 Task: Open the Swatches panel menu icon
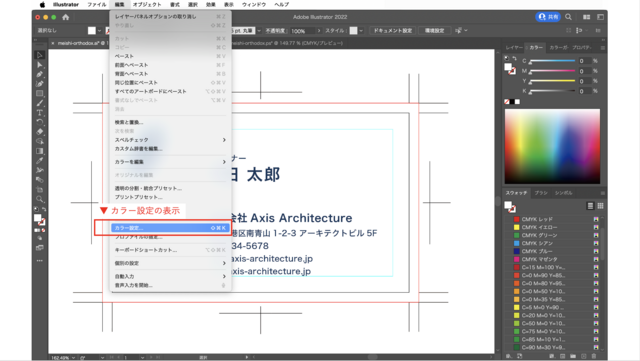click(x=602, y=193)
